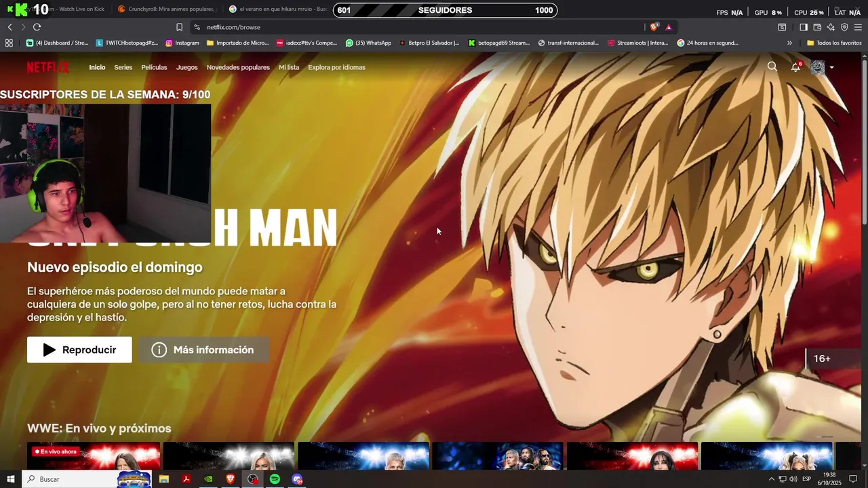Open Discord from taskbar
Viewport: 868px width, 488px height.
click(x=297, y=479)
